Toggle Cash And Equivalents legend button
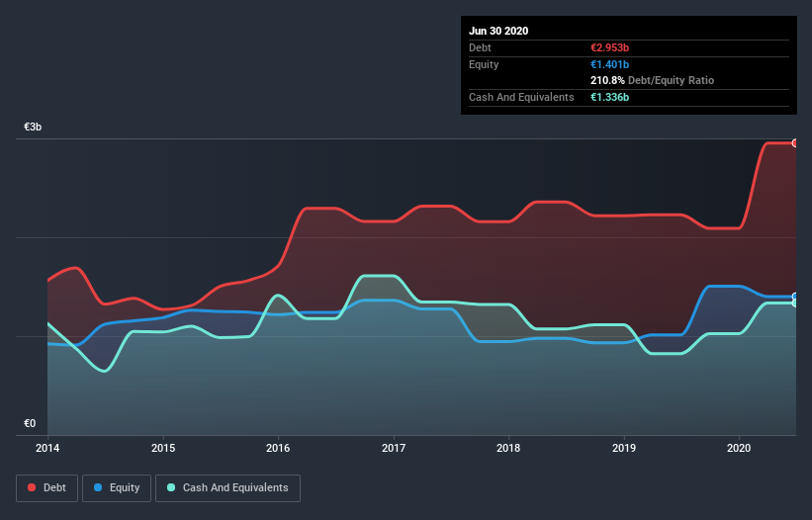Viewport: 812px width, 520px height. [227, 488]
